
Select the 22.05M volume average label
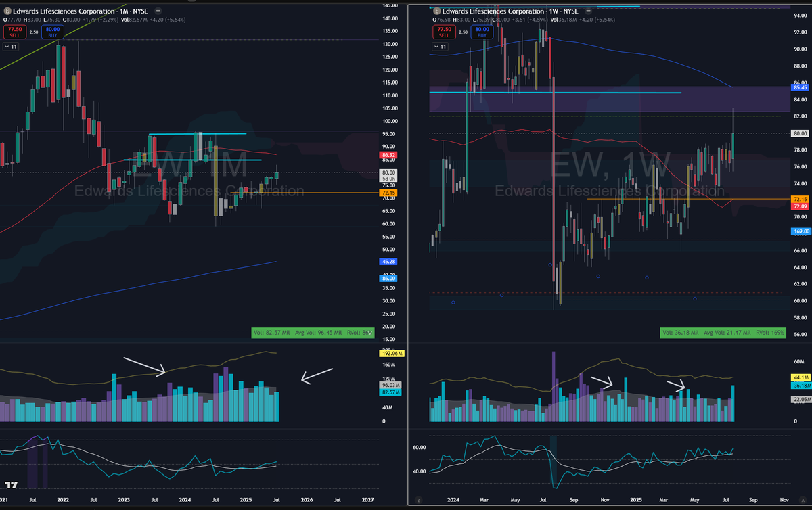800,400
